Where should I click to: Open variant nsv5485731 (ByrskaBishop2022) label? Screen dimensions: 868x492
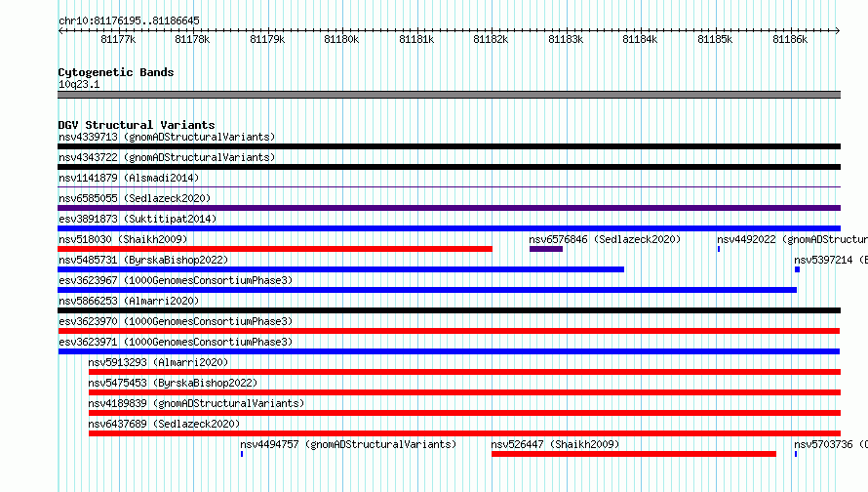click(x=143, y=260)
